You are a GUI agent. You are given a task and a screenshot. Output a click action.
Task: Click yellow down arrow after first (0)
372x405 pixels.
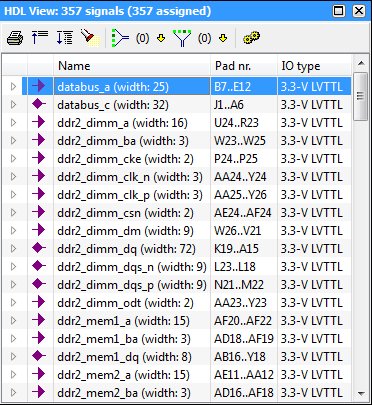pos(161,39)
